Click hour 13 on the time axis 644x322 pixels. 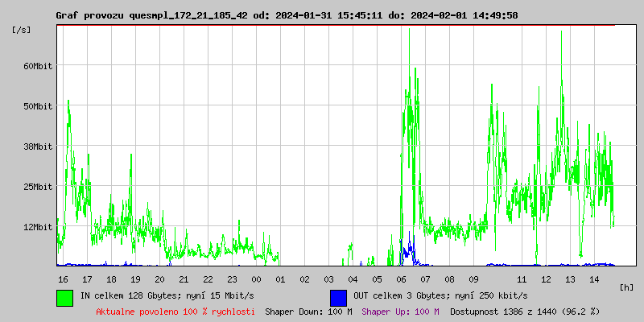pyautogui.click(x=570, y=279)
